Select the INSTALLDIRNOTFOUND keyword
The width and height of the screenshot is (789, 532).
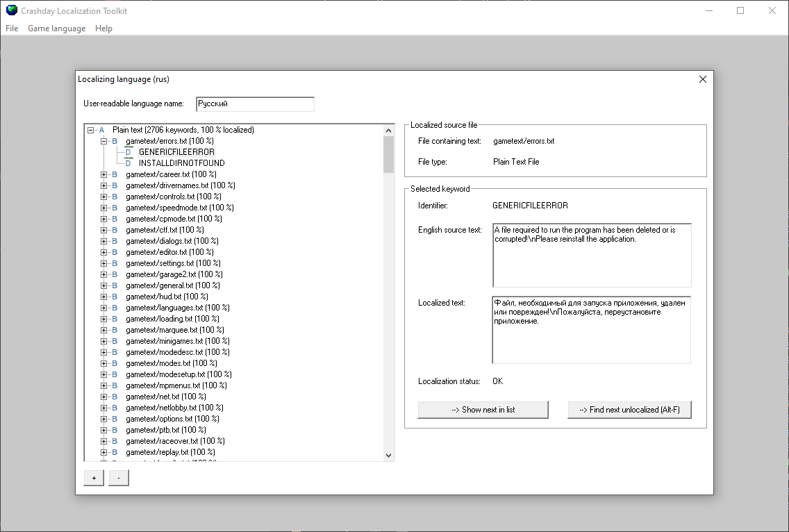182,163
